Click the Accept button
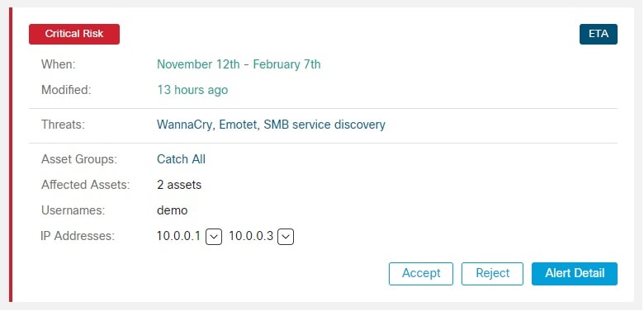This screenshot has width=644, height=311. tap(421, 274)
